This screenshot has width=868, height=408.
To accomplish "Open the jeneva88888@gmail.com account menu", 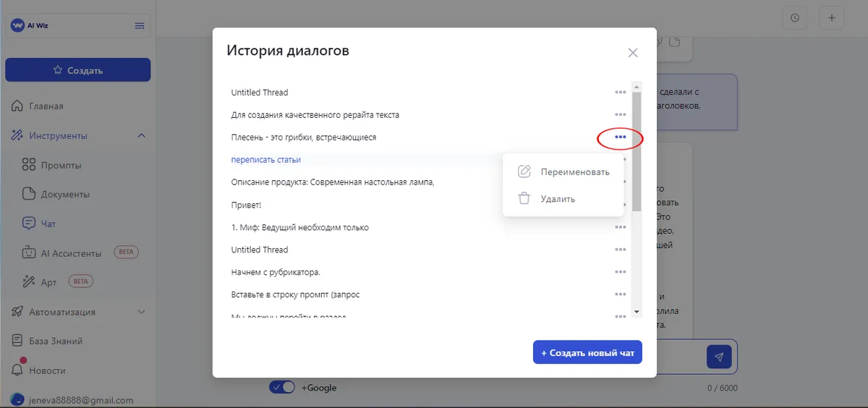I will coord(81,400).
